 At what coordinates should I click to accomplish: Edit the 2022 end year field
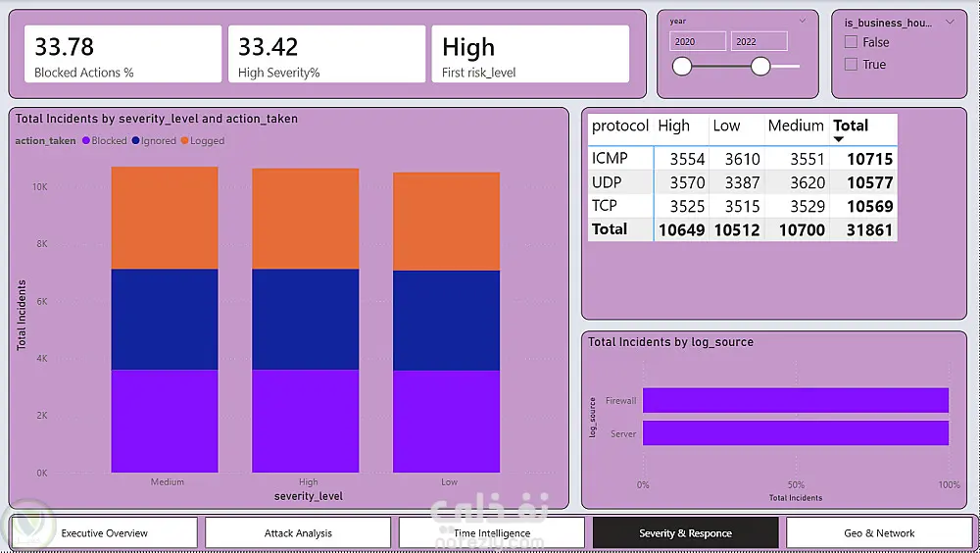pos(759,41)
